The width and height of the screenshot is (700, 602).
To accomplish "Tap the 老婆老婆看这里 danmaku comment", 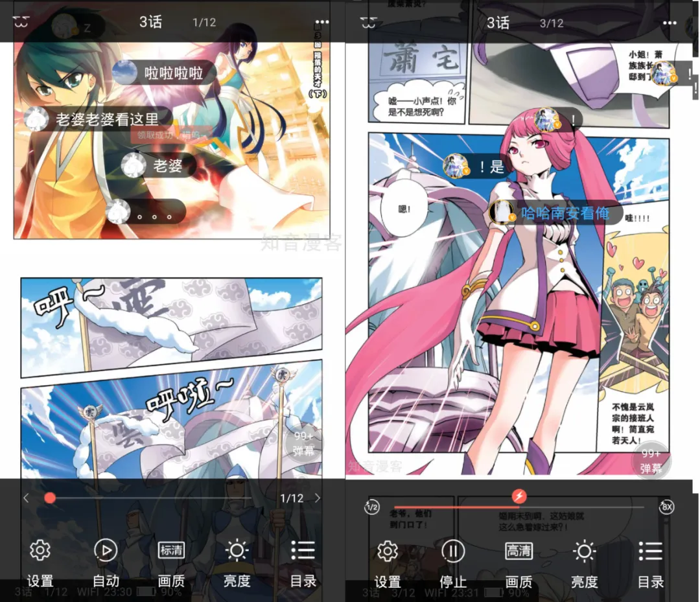I will [99, 119].
